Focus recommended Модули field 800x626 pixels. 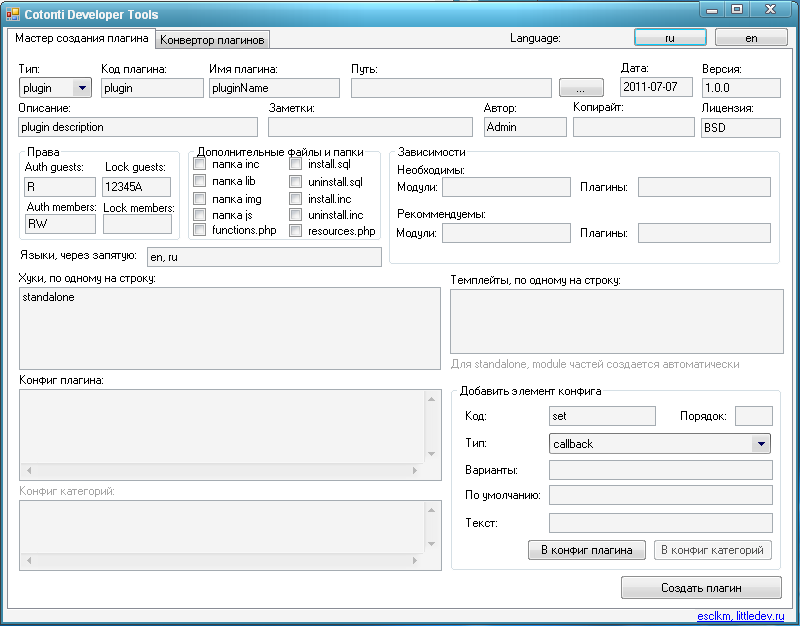tap(506, 233)
